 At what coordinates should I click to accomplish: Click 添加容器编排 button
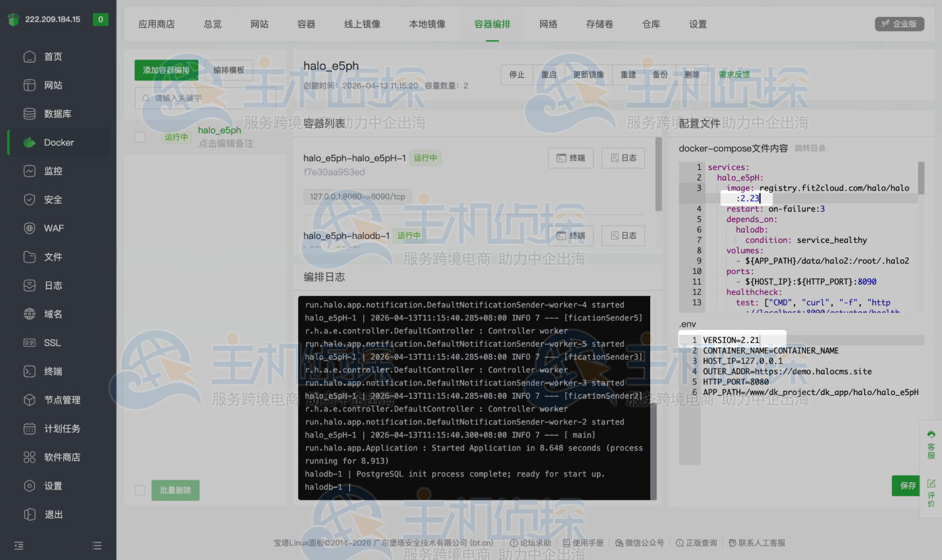coord(166,70)
